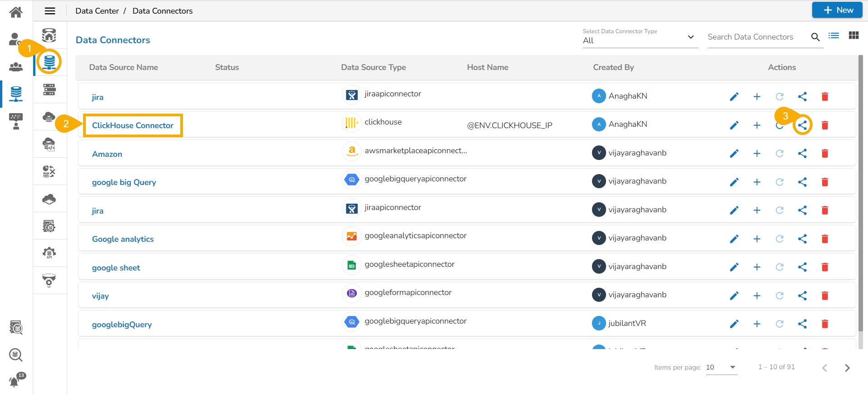
Task: Delete the Amazon data connector
Action: point(825,154)
